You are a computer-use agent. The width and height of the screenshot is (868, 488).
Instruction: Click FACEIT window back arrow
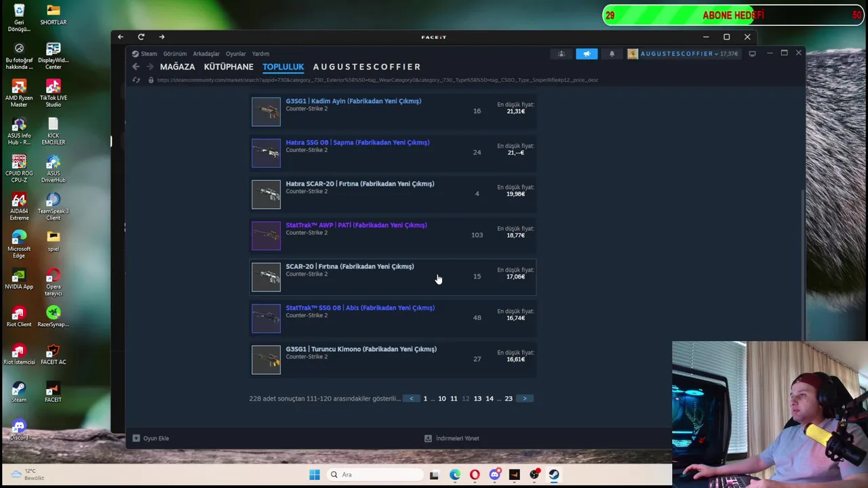click(120, 37)
